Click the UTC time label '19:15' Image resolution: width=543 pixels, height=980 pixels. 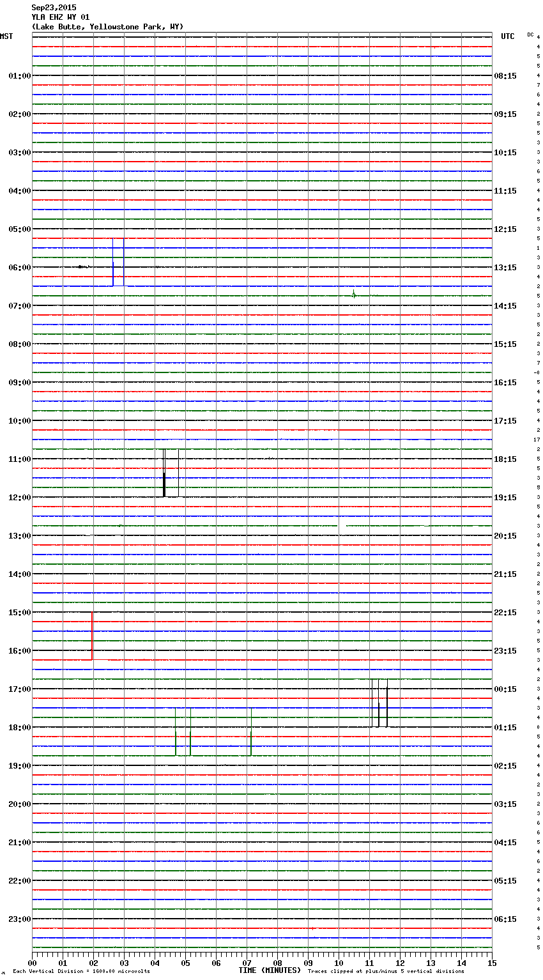click(x=505, y=498)
